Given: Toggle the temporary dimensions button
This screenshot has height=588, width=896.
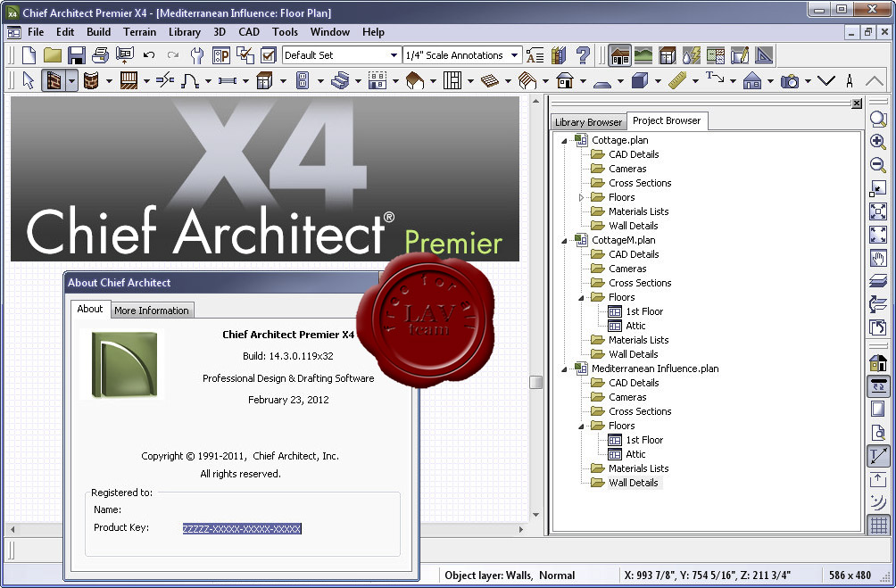Looking at the screenshot, I should click(x=878, y=455).
